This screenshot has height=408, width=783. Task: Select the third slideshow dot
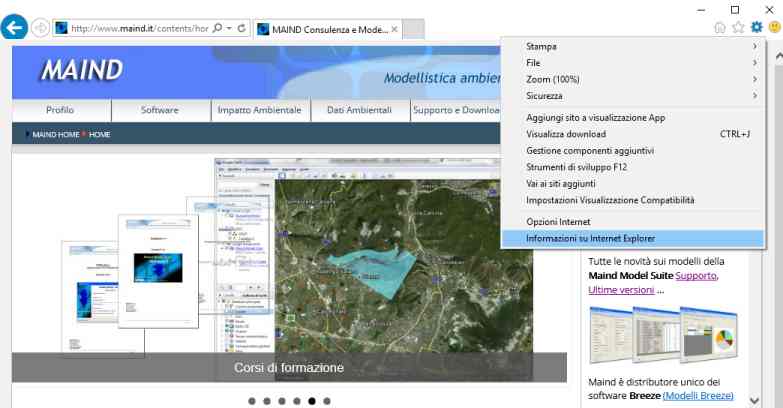click(282, 401)
